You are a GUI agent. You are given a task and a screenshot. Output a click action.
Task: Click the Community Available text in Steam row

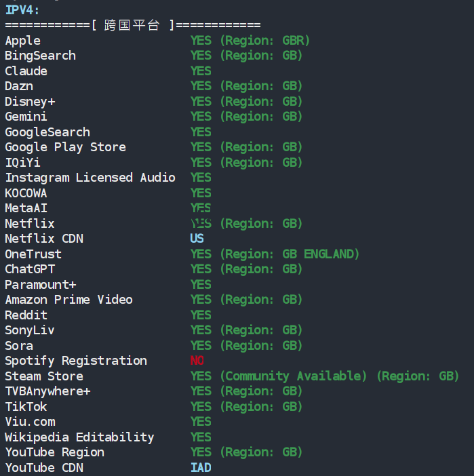[293, 376]
